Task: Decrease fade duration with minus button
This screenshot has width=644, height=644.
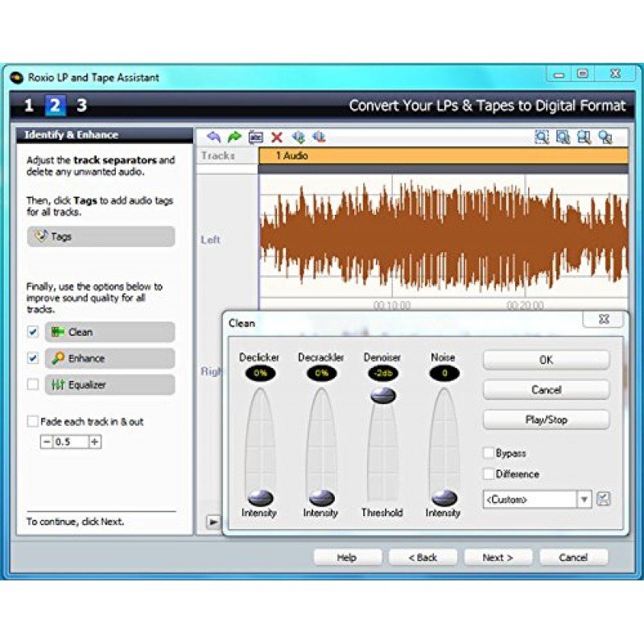Action: [47, 442]
